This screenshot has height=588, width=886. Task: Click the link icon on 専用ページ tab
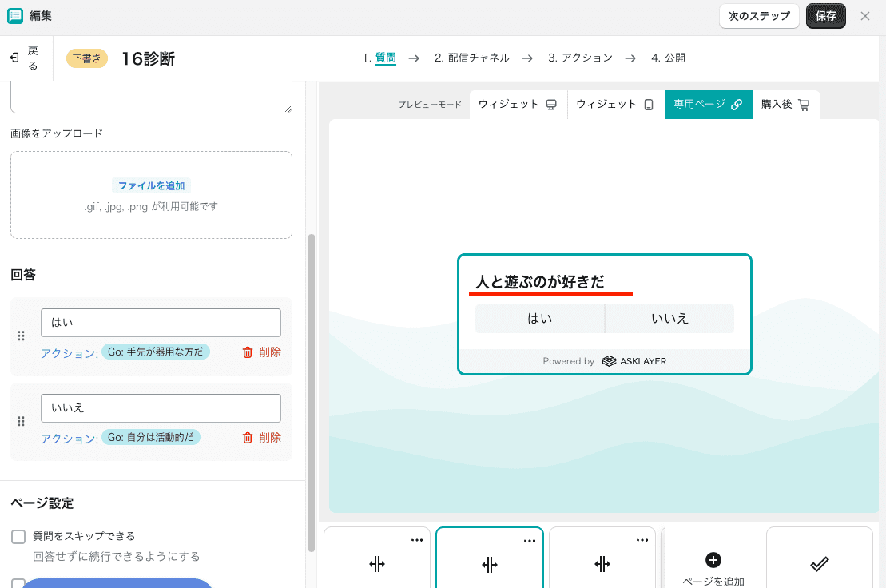click(x=737, y=104)
